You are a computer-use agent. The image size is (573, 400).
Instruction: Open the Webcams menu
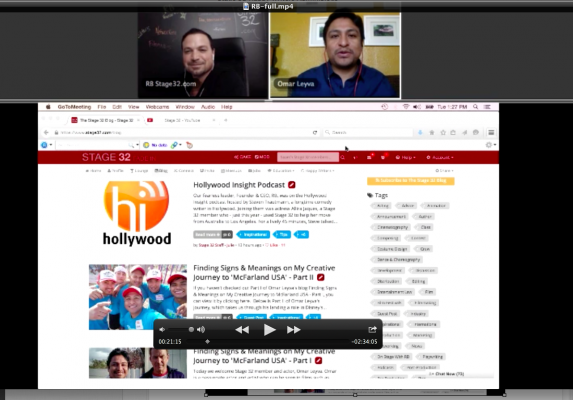[x=157, y=107]
